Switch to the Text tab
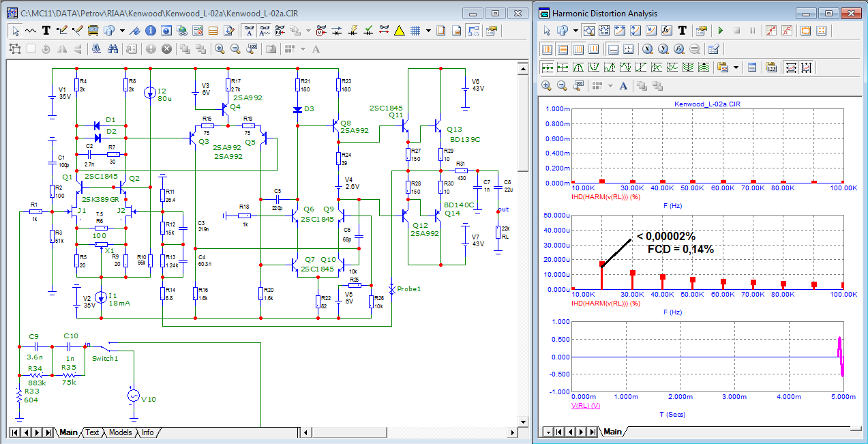Viewport: 868px width, 444px height. 92,432
